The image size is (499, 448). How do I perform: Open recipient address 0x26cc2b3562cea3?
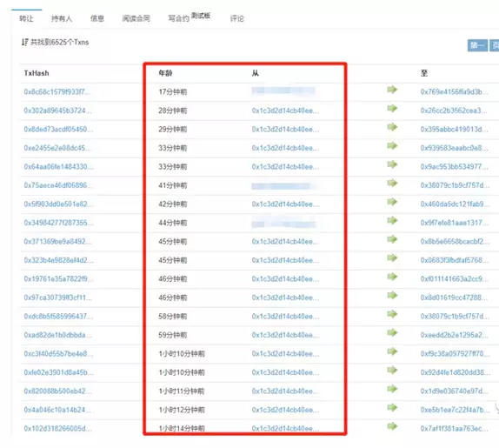click(454, 110)
